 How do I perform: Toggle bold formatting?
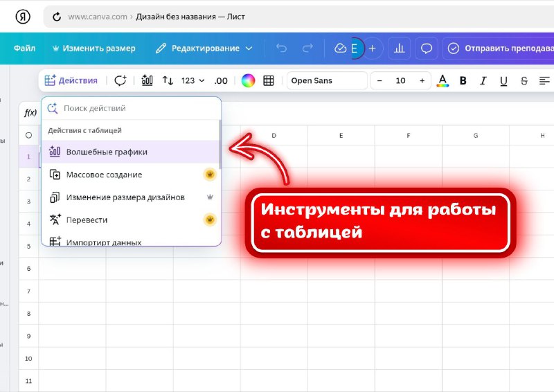click(463, 81)
